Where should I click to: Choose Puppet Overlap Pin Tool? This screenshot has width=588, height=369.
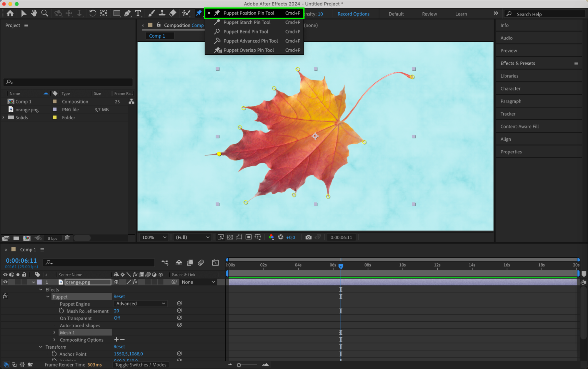(x=249, y=50)
